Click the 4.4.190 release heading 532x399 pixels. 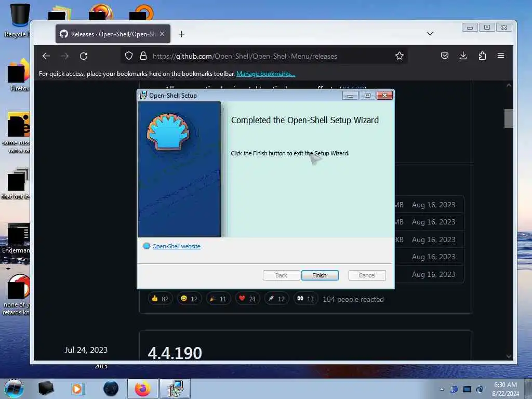(x=175, y=353)
